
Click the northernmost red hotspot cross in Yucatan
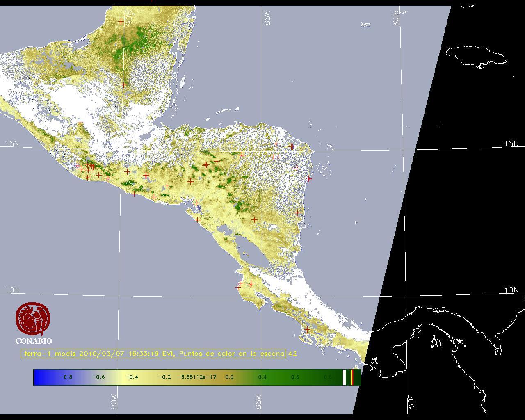click(121, 21)
